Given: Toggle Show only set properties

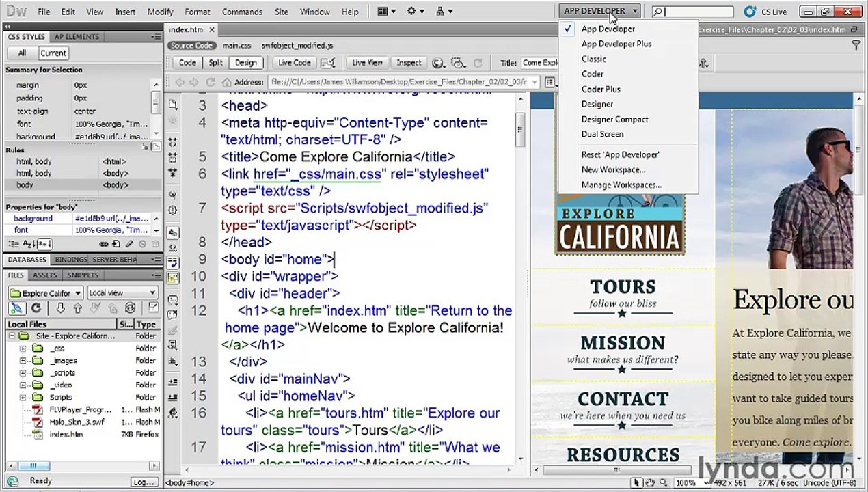Looking at the screenshot, I should tap(44, 244).
